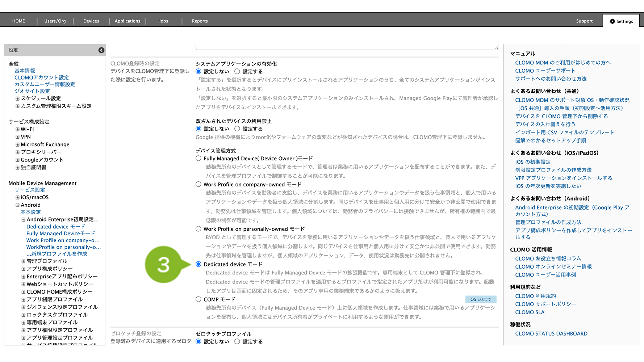
Task: Expand Microsoft Exchange tree item
Action: (x=17, y=144)
